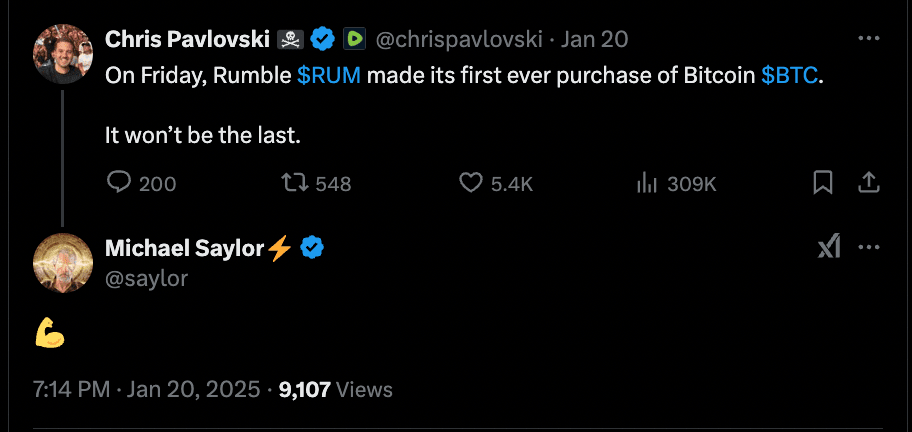Click the Rumble affiliation badge beside Chris's name

(354, 40)
